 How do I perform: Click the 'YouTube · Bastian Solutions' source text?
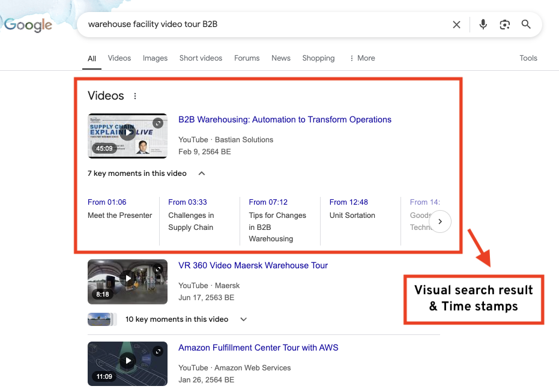226,140
